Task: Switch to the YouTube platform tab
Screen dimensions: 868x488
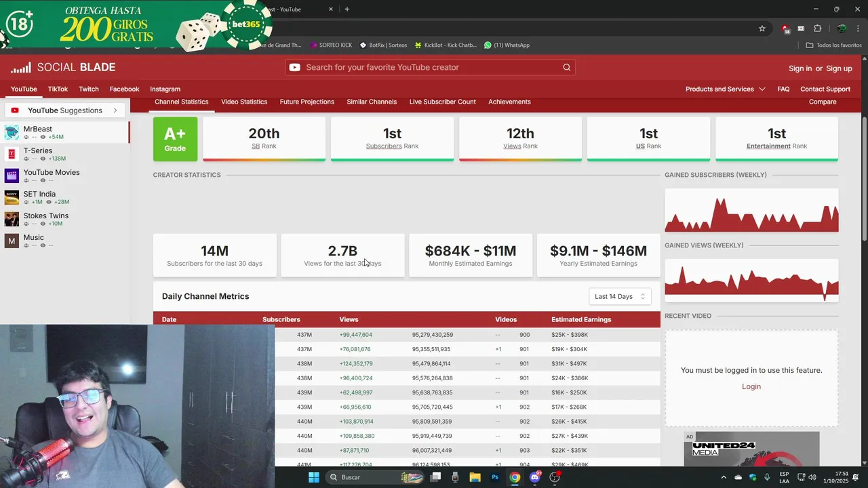Action: [x=24, y=89]
